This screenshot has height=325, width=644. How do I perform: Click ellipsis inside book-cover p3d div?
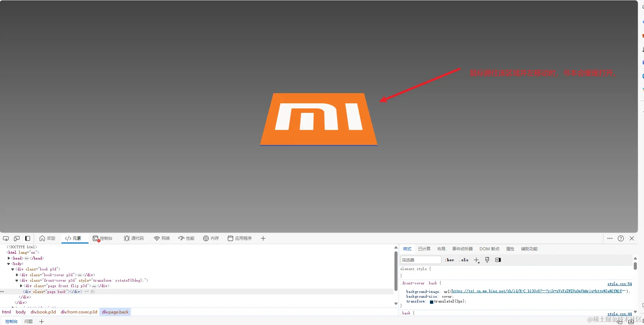(x=80, y=275)
